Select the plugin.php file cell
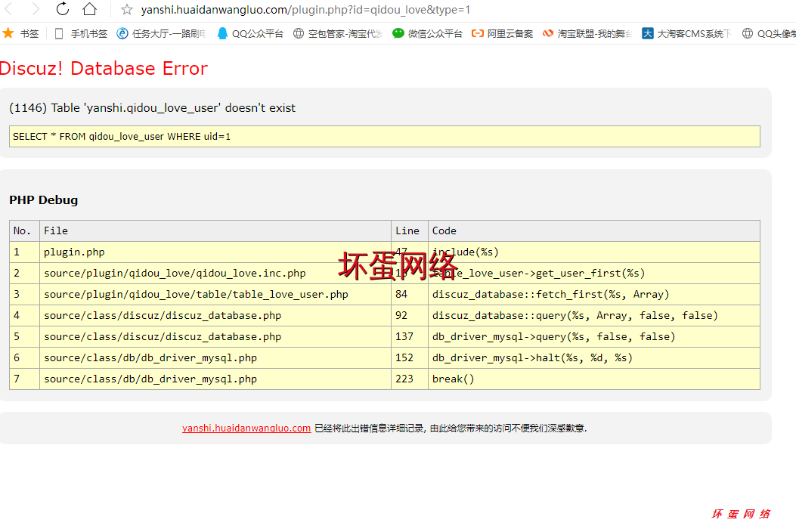This screenshot has height=532, width=796. 215,252
